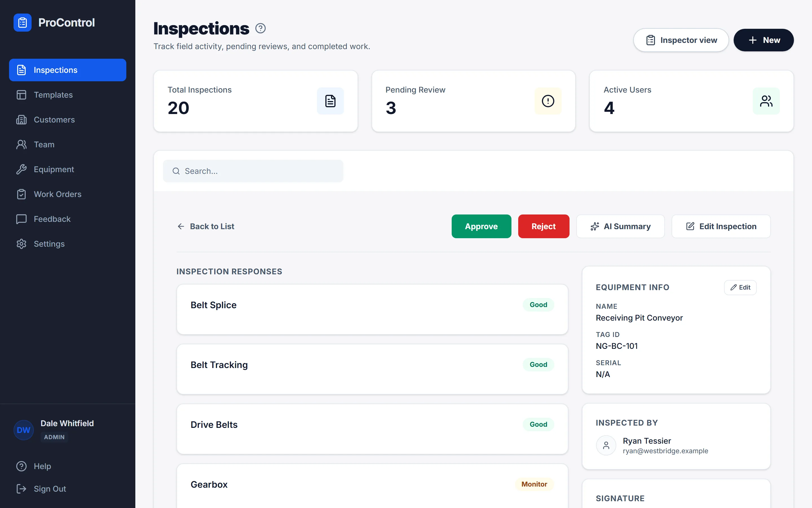The height and width of the screenshot is (508, 812).
Task: Click the Good badge on Belt Splice
Action: point(538,305)
